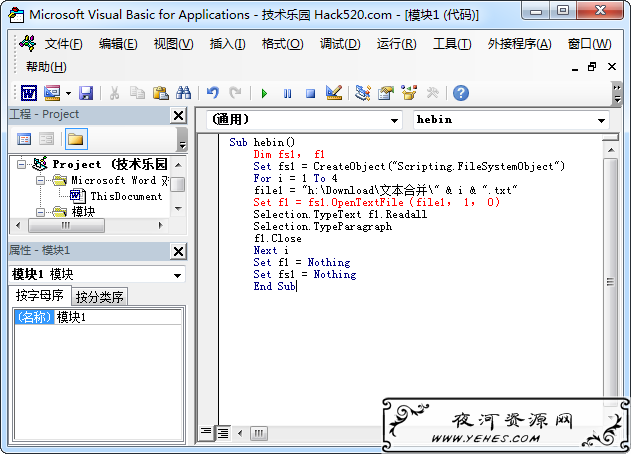Open the 格式(O) menu
631x454 pixels.
tap(283, 44)
